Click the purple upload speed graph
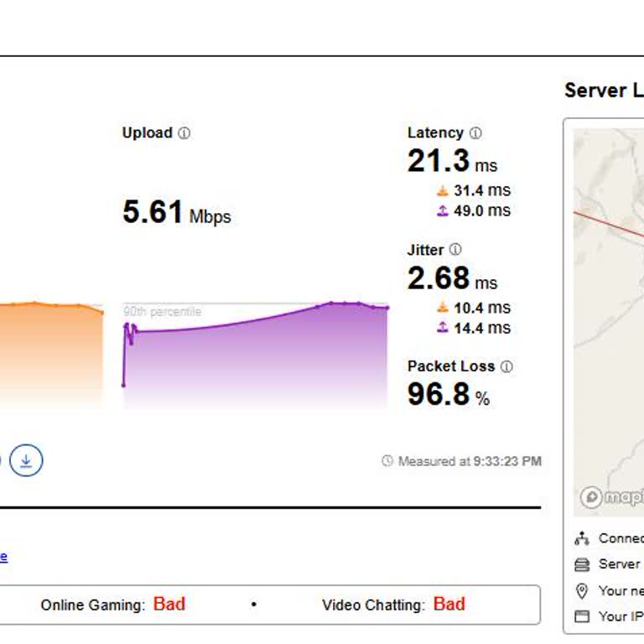644x644 pixels. [256, 361]
